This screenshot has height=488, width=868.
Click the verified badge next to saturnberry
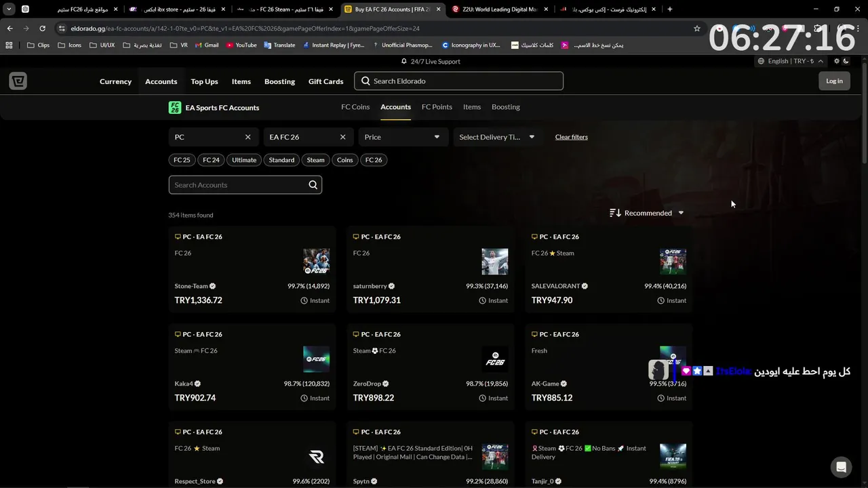tap(392, 286)
